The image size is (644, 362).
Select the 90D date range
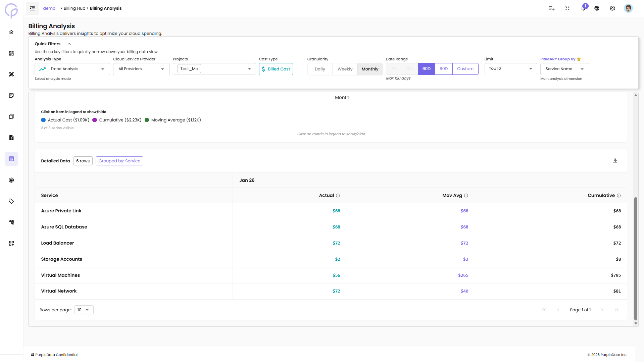click(443, 69)
